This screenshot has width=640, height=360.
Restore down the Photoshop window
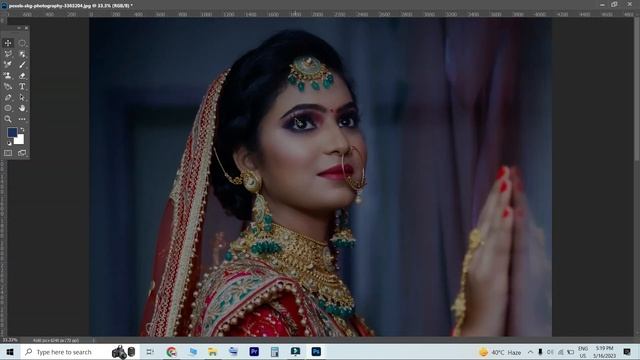(x=614, y=4)
